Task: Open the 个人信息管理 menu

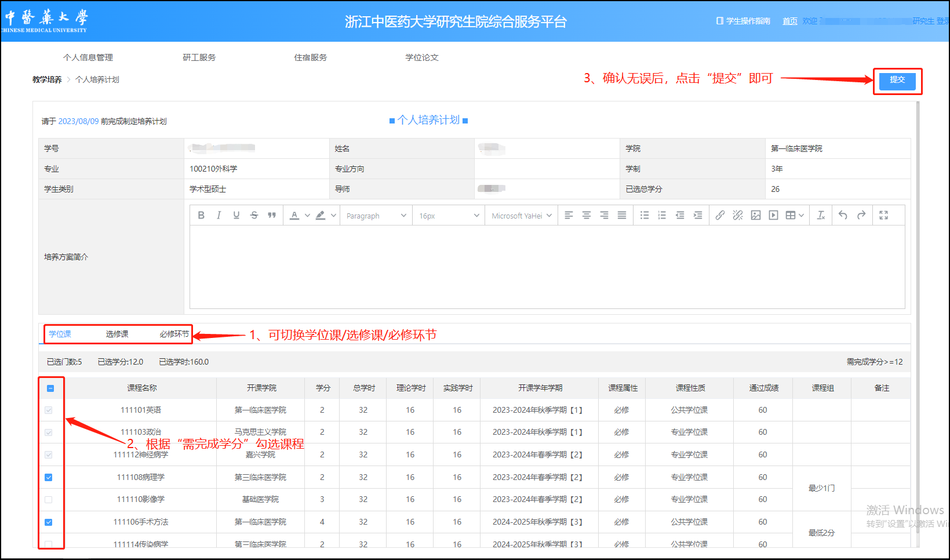Action: (x=88, y=57)
